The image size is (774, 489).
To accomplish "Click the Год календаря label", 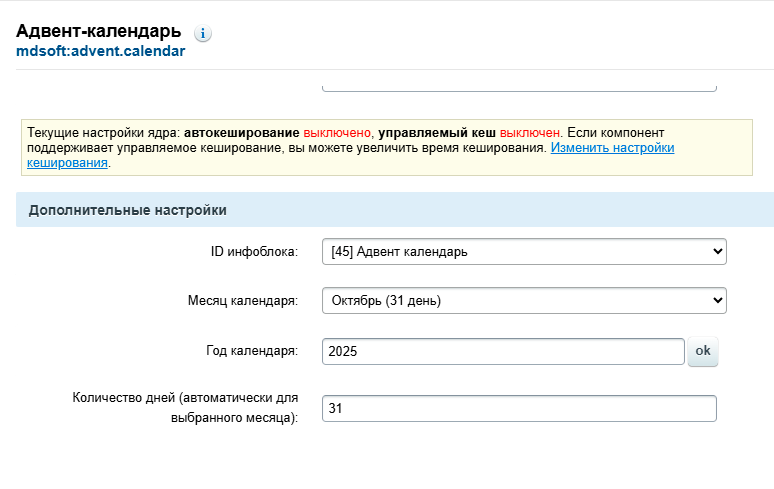I will pyautogui.click(x=251, y=351).
